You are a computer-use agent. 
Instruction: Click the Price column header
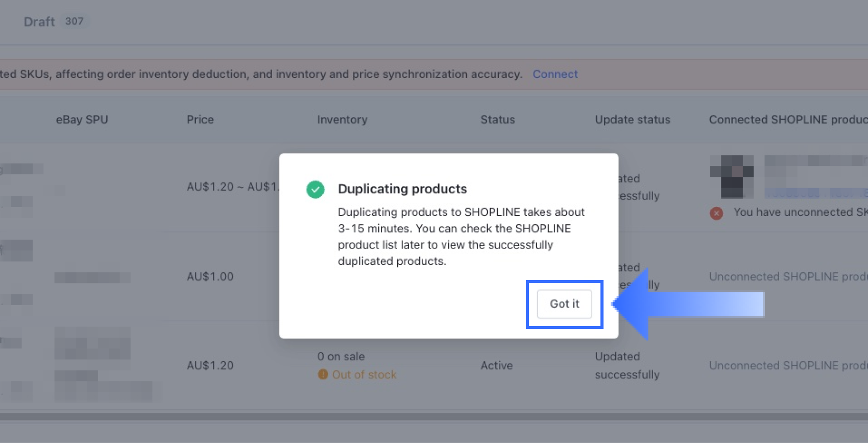pos(200,120)
